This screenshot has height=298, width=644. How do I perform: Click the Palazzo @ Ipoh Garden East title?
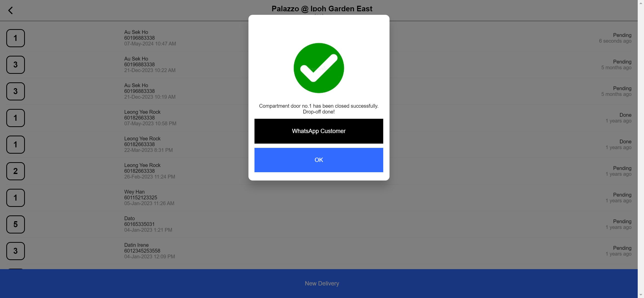[322, 9]
